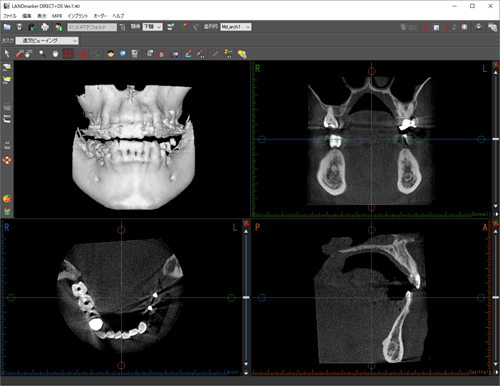The height and width of the screenshot is (386, 500).
Task: Click the light bulb icon
Action: coord(242,54)
